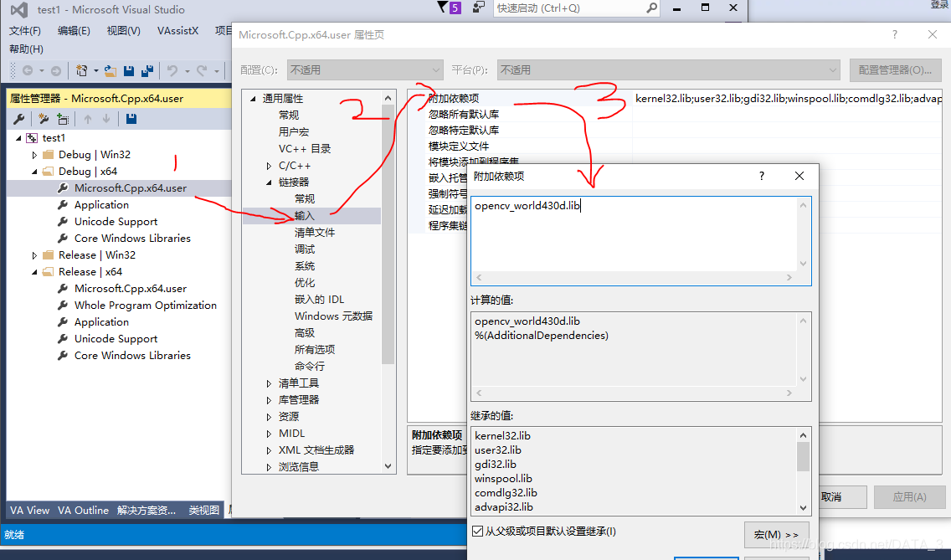Open the 编辑(E) menu
Image resolution: width=951 pixels, height=560 pixels.
74,30
